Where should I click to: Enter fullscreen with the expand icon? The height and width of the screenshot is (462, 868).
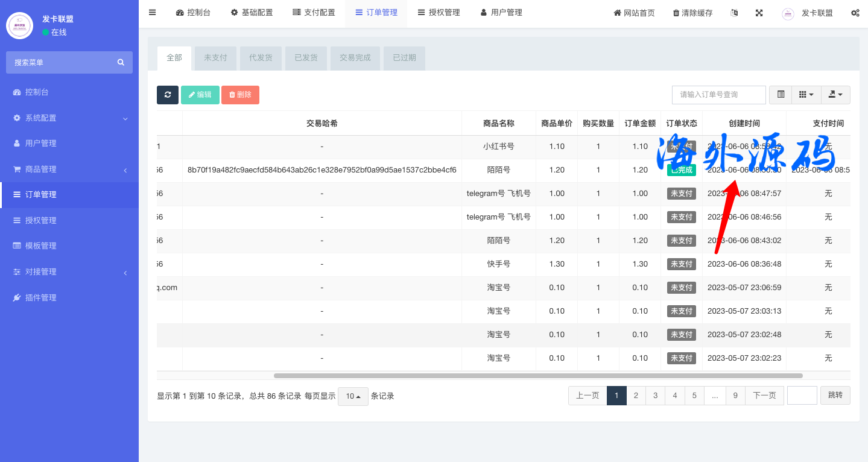[759, 13]
